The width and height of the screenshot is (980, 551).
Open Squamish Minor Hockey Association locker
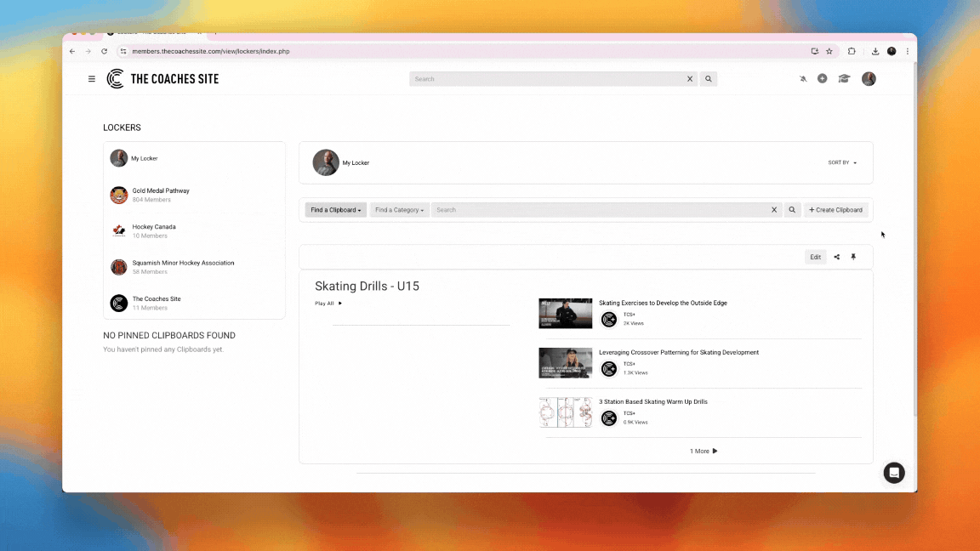pyautogui.click(x=183, y=263)
